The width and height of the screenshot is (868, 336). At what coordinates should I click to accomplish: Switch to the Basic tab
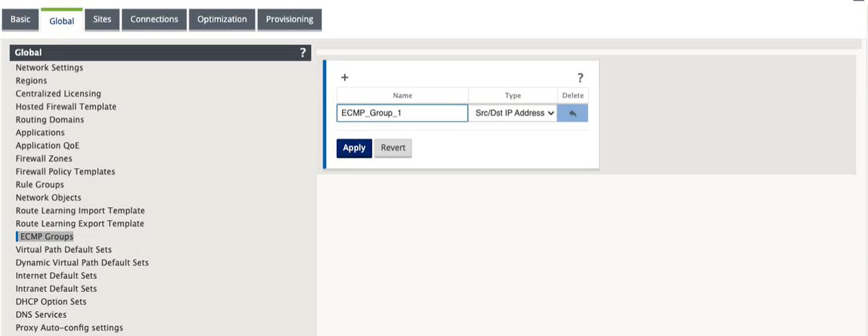coord(20,19)
